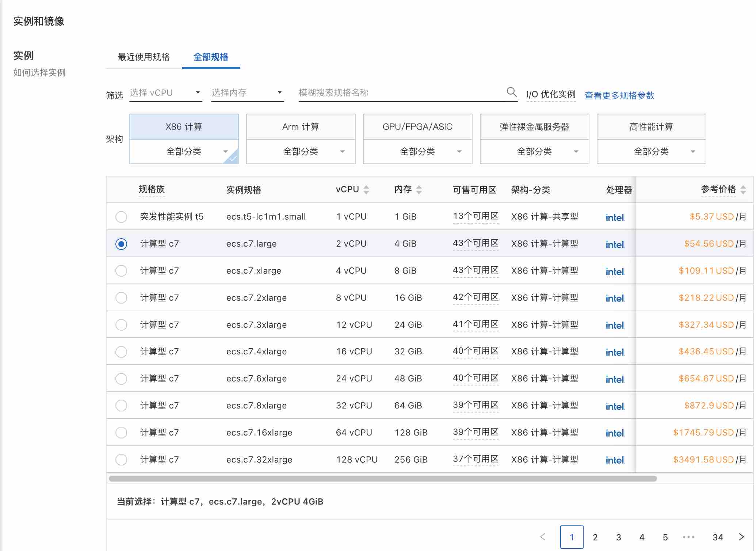Choose the 高性能计算 architecture
756x551 pixels.
pyautogui.click(x=652, y=127)
